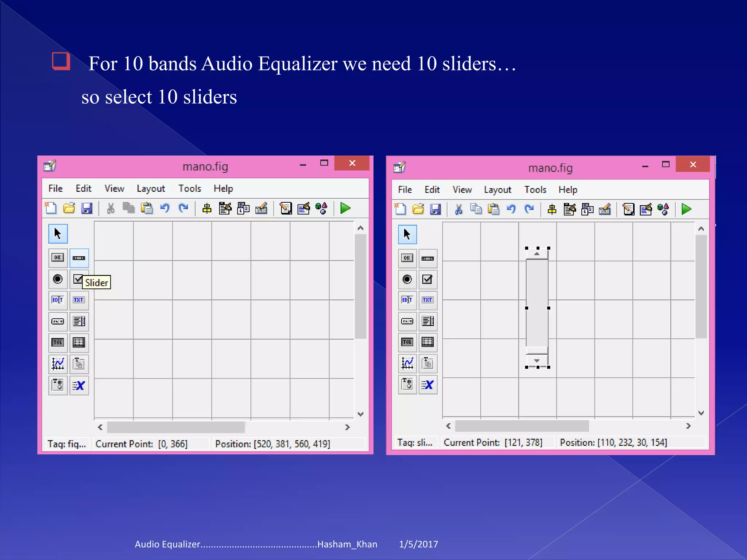Open Help menu in right window

[568, 190]
